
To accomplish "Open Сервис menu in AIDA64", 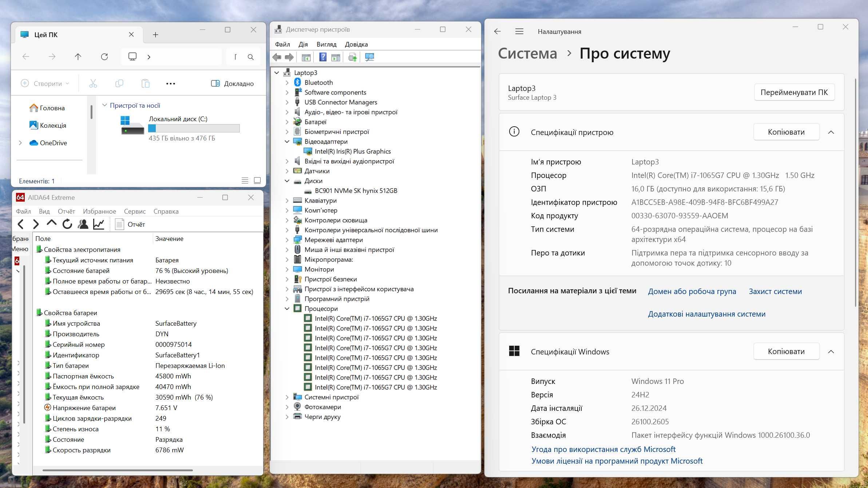I will pyautogui.click(x=135, y=211).
